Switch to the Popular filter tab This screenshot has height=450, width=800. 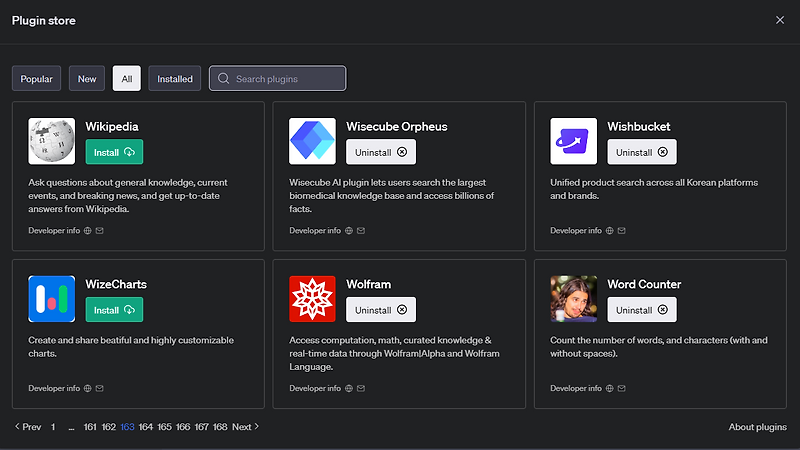coord(37,79)
